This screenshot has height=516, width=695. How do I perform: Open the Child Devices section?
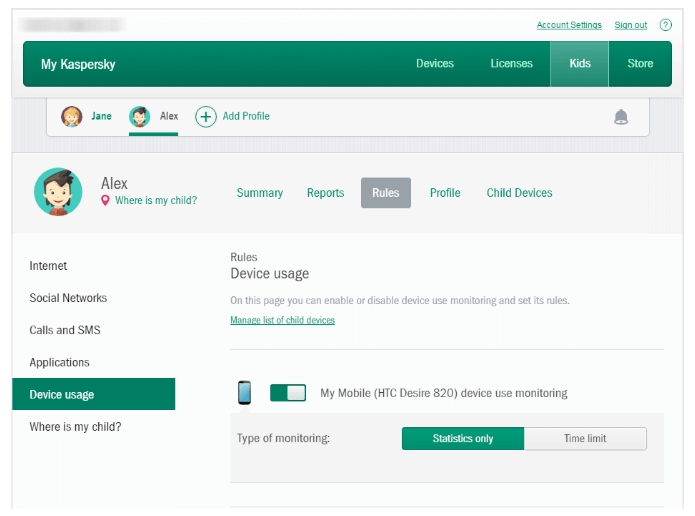[519, 193]
